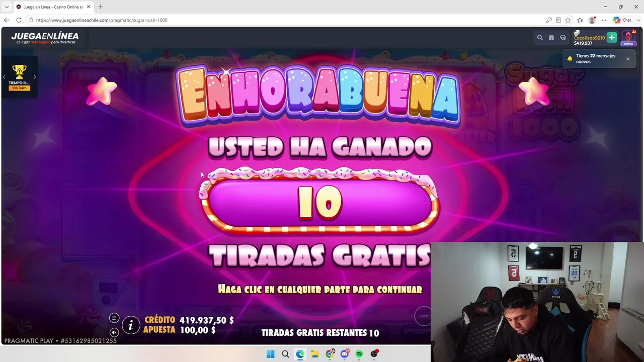Click the Microsoft Edge taskbar icon
644x362 pixels.
(300, 354)
